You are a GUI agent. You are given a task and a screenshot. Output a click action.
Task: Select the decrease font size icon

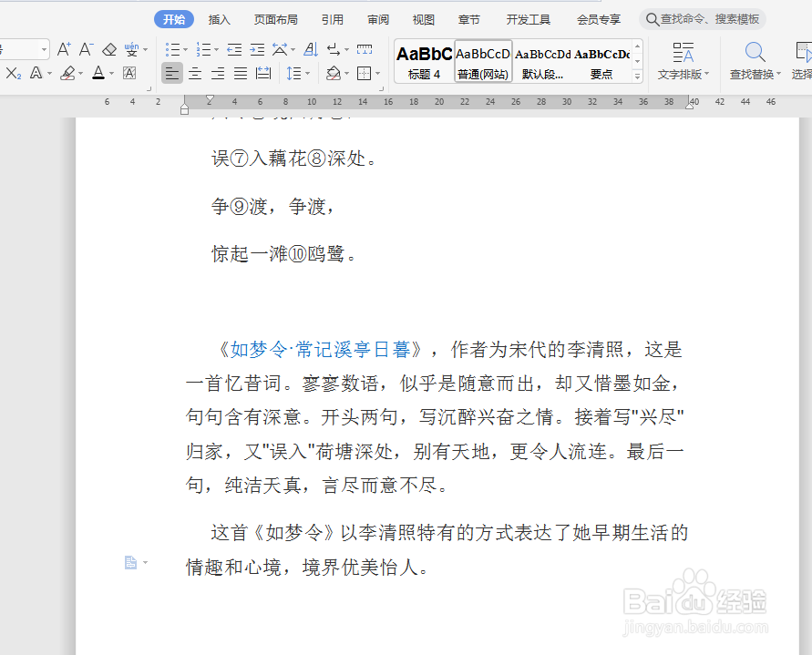click(x=85, y=49)
